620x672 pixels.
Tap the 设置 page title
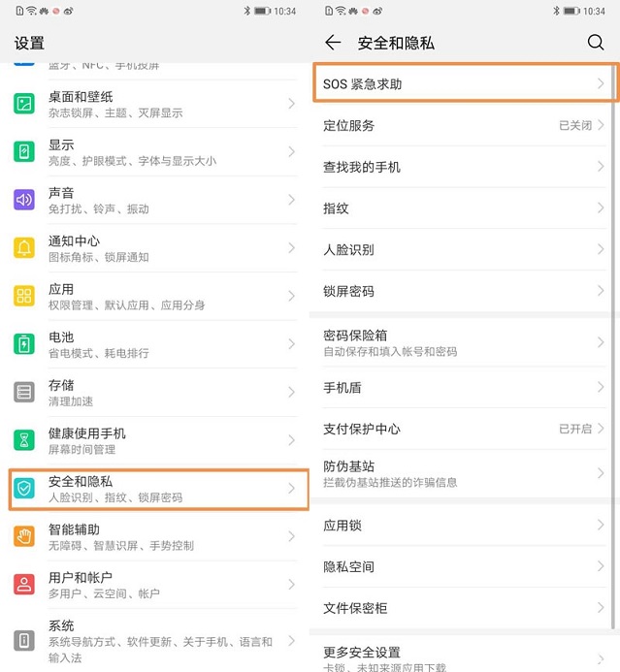click(x=29, y=44)
